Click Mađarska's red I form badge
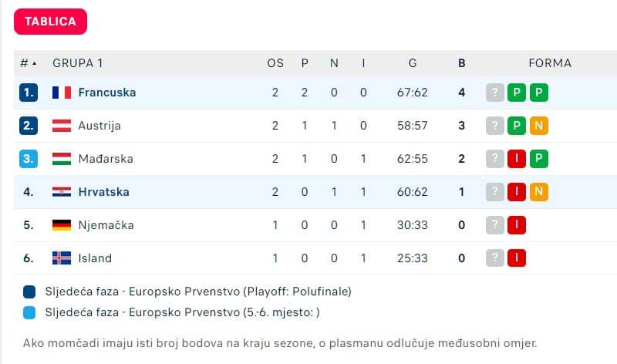The height and width of the screenshot is (364, 617). (517, 159)
